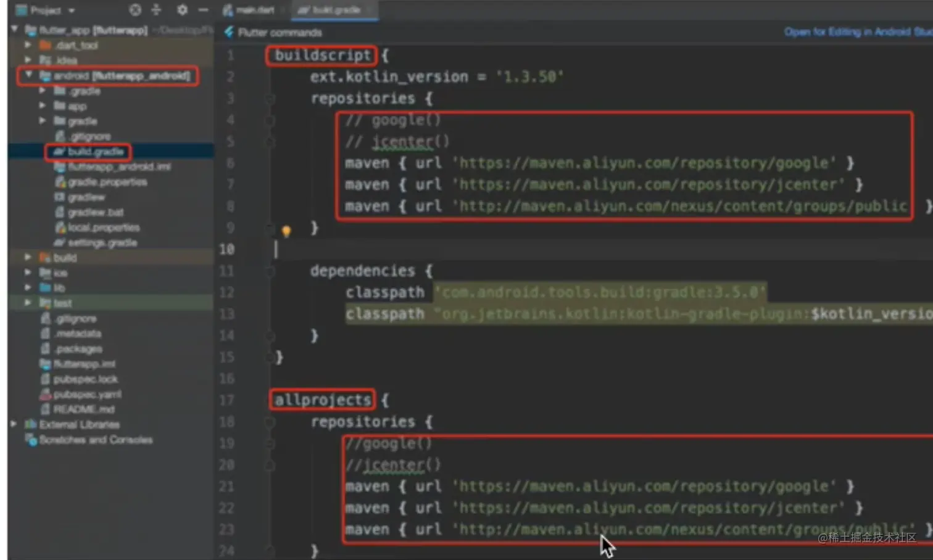
Task: Click the expand/collapse all icon in Project toolbar
Action: point(156,10)
